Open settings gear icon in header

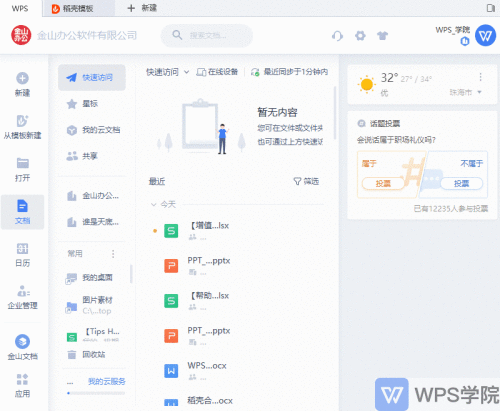(360, 35)
